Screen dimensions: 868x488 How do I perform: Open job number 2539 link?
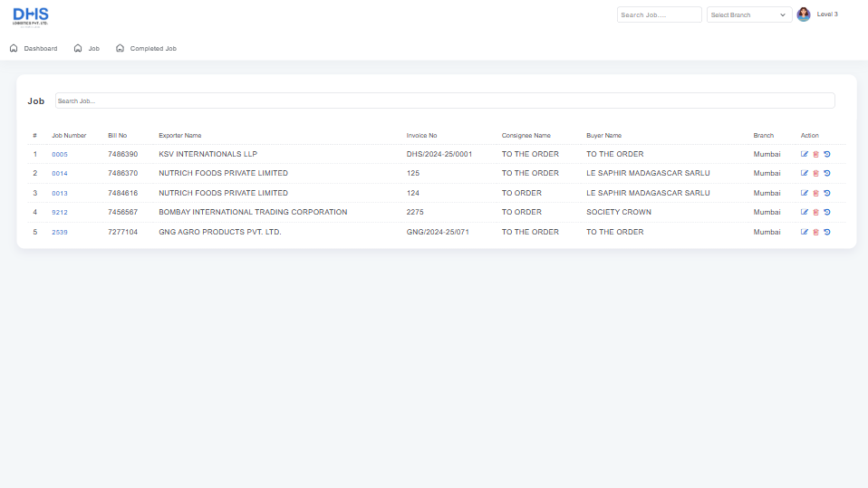coord(60,233)
